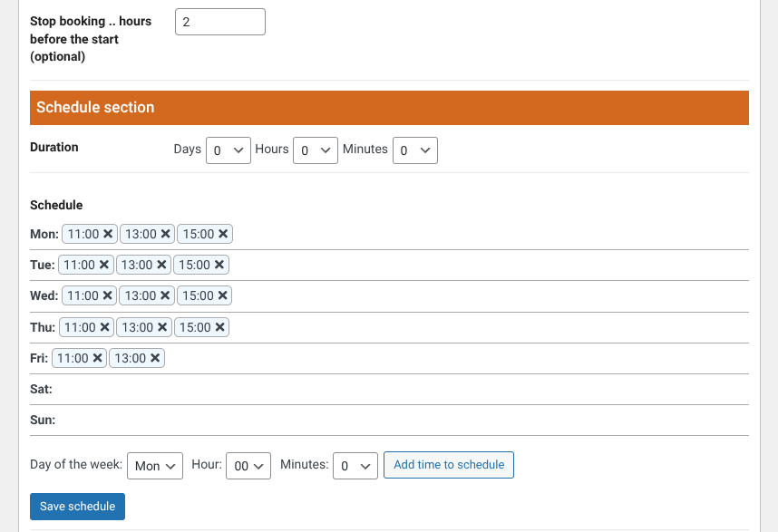Remove the Monday 11:00 time slot
The height and width of the screenshot is (532, 778).
(108, 234)
